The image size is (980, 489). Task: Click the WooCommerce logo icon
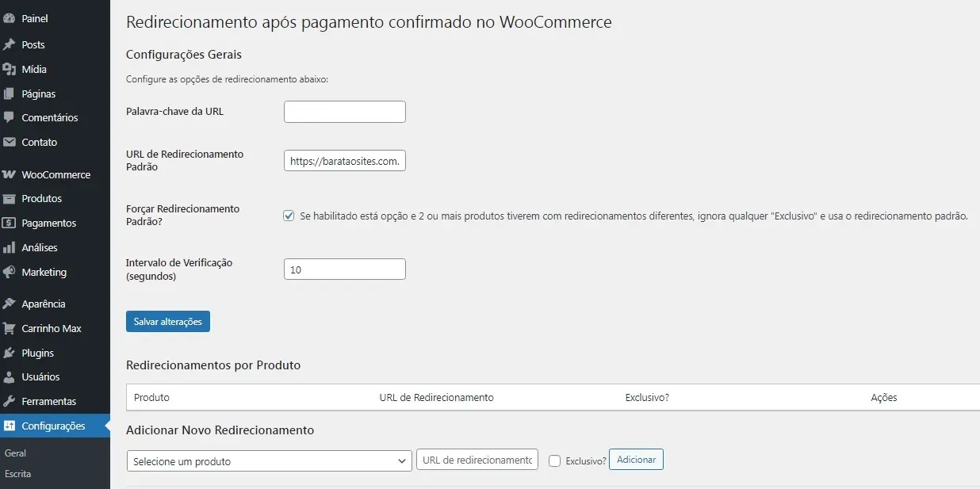10,174
